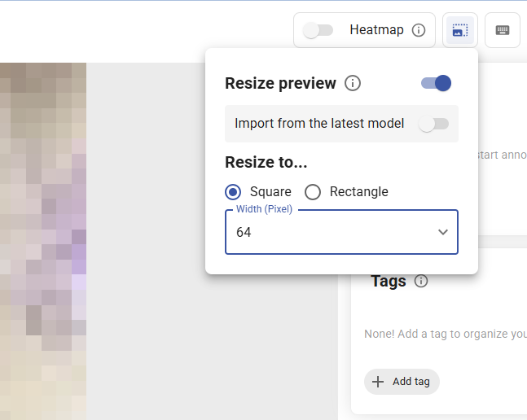Enable Import from the latest model switch
527x420 pixels.
tap(433, 124)
